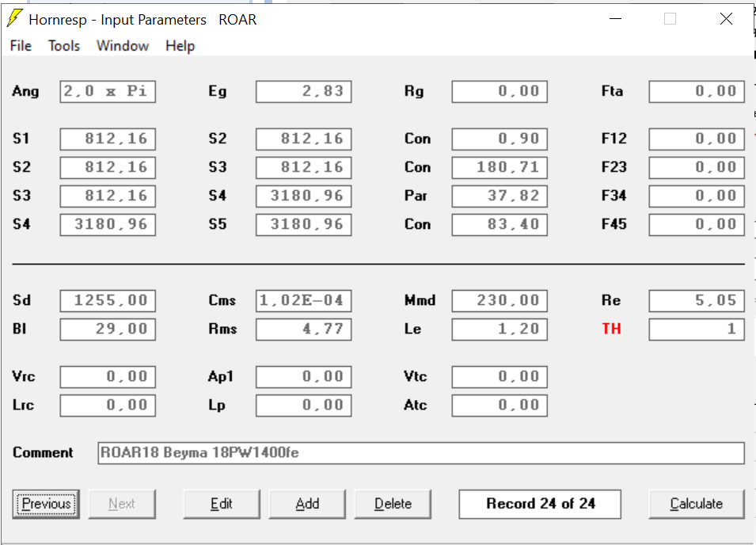Select the Comment field with ROAR18 Beyma text
The width and height of the screenshot is (756, 545).
coord(421,453)
